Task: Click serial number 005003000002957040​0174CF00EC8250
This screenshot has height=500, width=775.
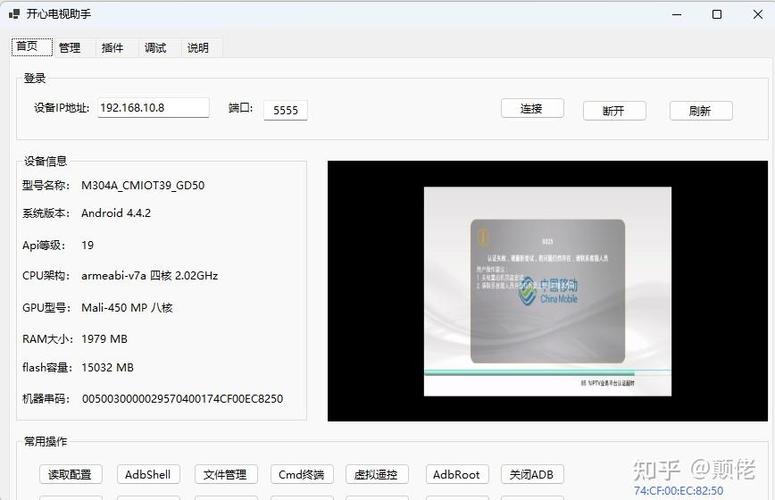Action: 182,399
